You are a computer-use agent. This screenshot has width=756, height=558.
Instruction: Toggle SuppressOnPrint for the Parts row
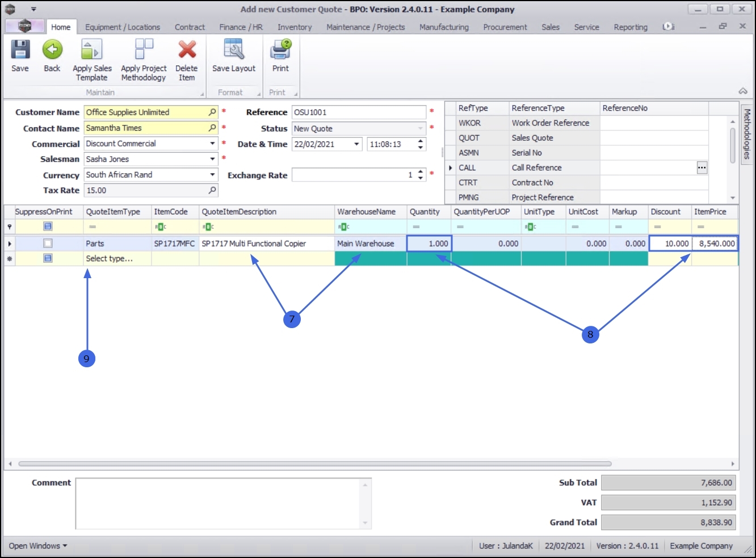[x=48, y=244]
